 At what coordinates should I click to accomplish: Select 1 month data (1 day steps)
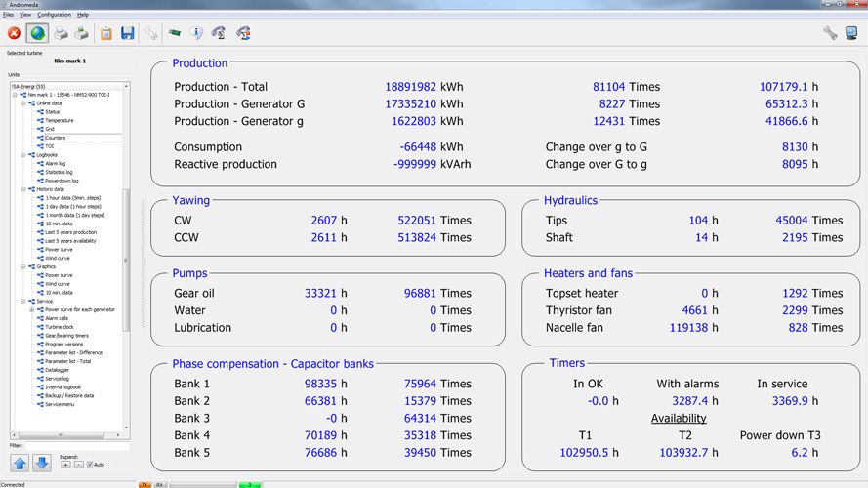75,216
